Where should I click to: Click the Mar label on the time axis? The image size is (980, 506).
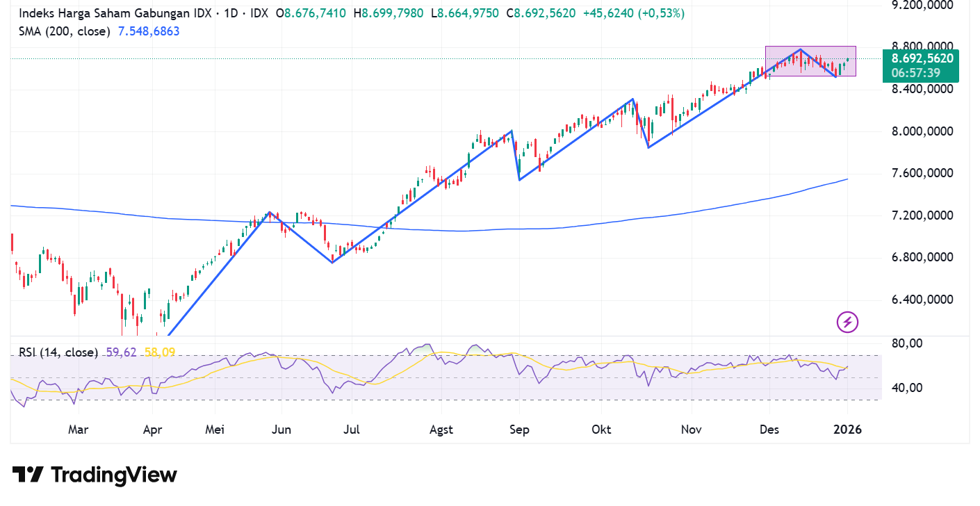[78, 430]
